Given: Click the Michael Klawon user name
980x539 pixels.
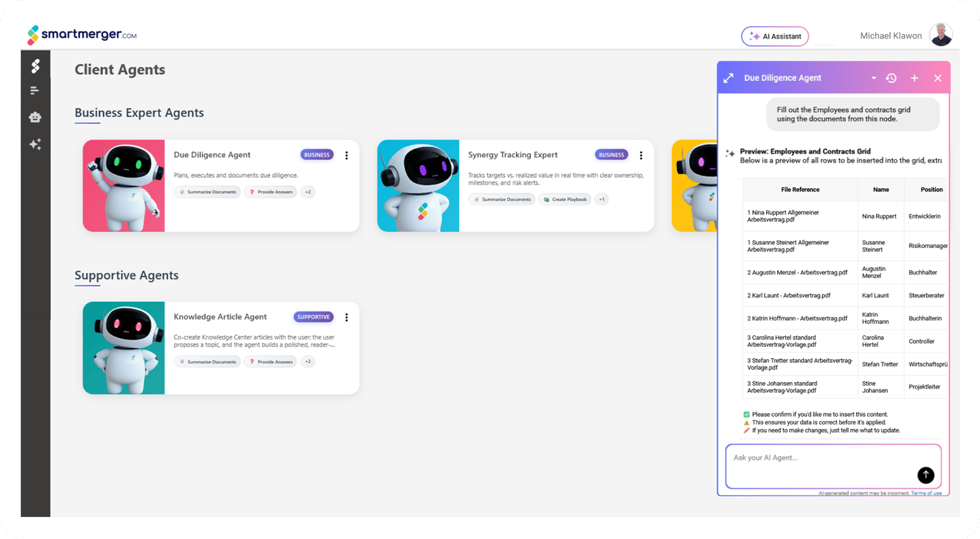Looking at the screenshot, I should click(891, 36).
